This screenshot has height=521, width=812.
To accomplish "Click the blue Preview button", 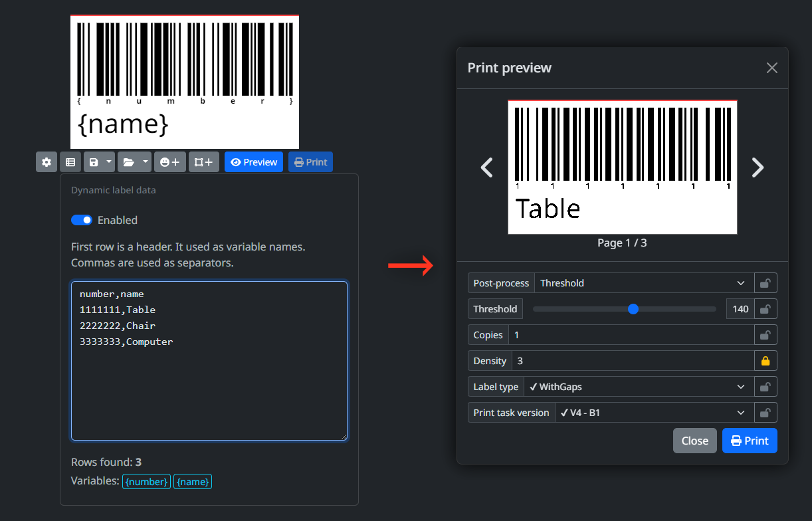I will pos(254,162).
